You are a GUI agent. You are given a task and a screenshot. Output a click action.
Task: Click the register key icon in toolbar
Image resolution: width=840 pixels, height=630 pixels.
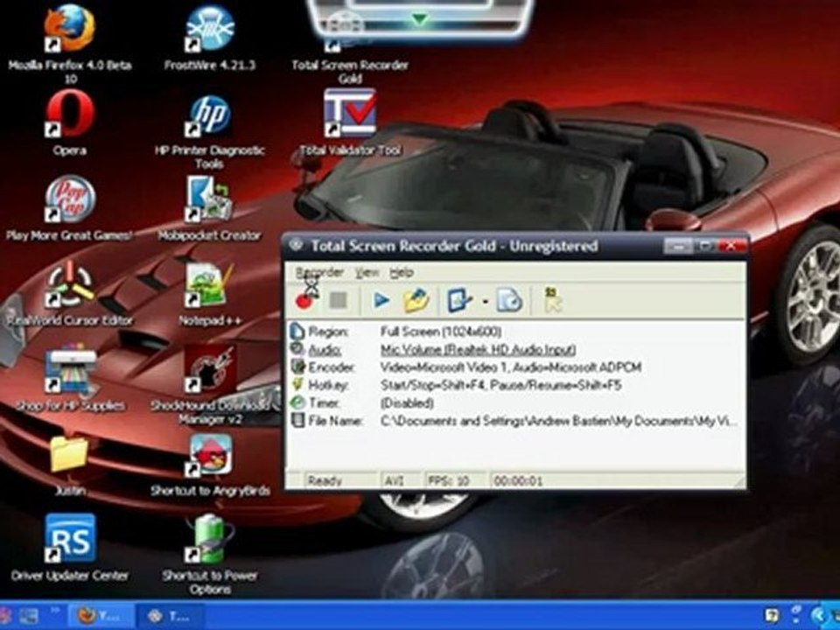pyautogui.click(x=552, y=300)
